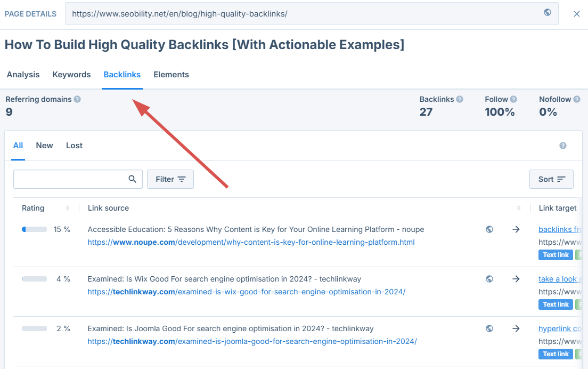
Task: Open the noupe.com source URL link
Action: point(251,242)
